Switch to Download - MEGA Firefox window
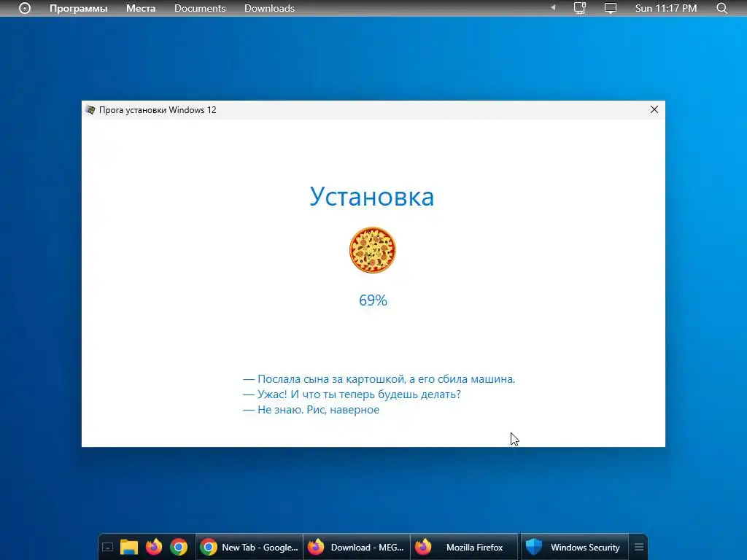747x560 pixels. (x=357, y=547)
